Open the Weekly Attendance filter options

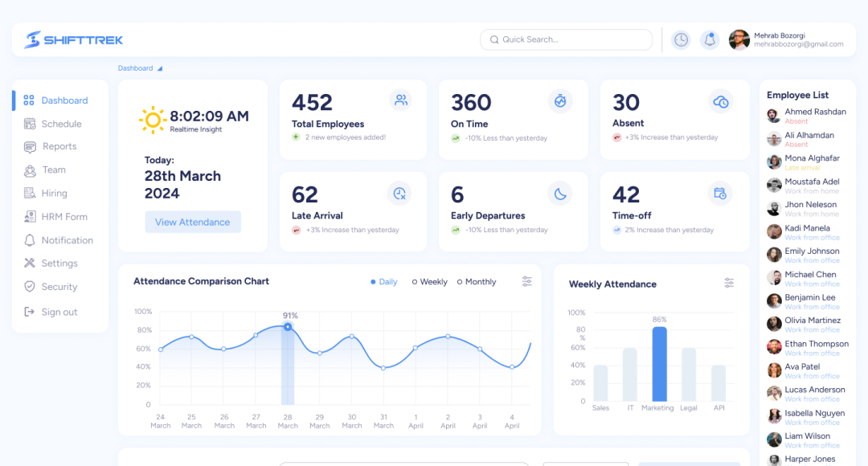point(729,283)
